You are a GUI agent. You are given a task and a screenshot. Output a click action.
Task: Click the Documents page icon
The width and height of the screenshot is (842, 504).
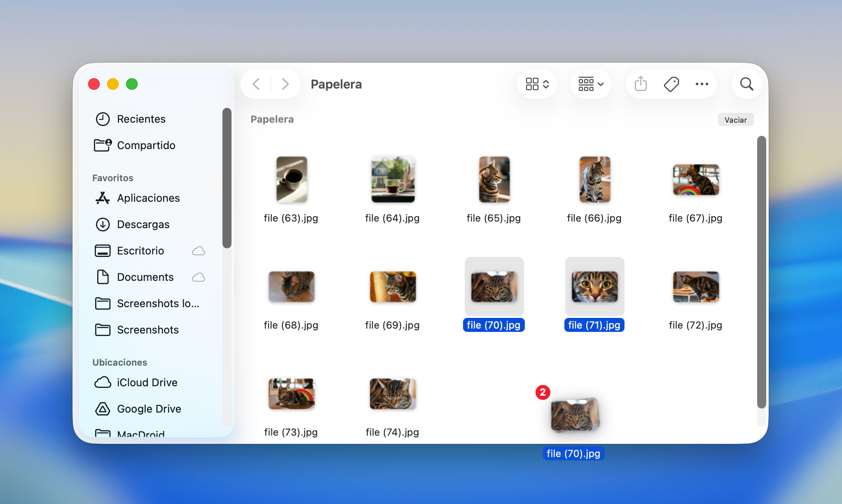click(x=103, y=277)
